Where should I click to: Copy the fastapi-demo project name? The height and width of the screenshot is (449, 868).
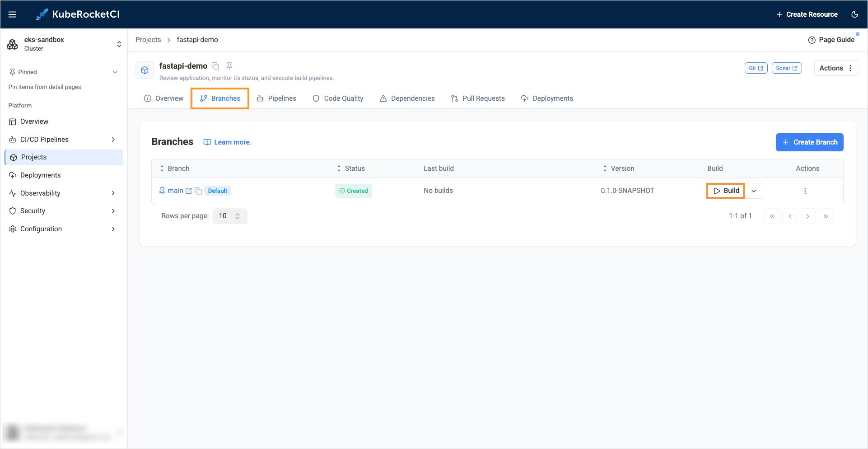[216, 66]
